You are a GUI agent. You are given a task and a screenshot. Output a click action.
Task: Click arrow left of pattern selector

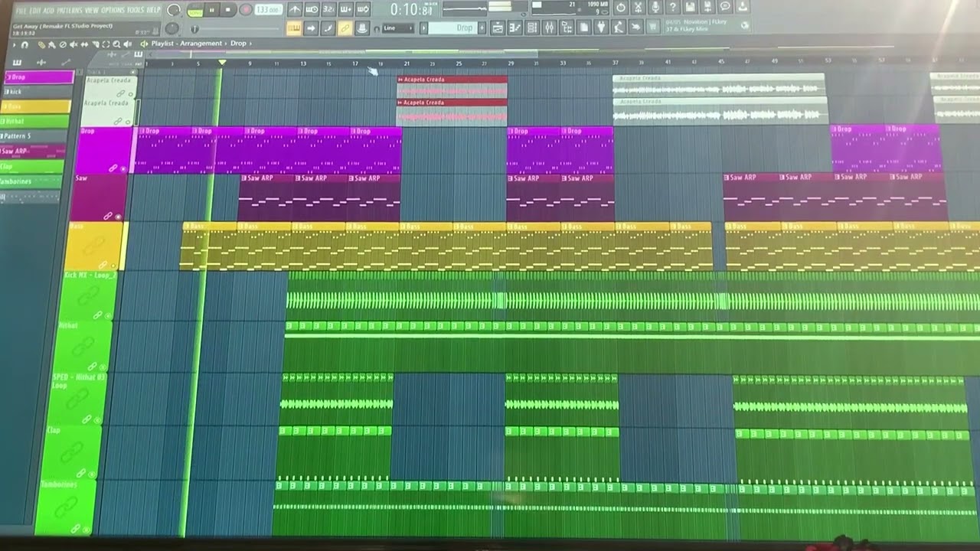(423, 28)
